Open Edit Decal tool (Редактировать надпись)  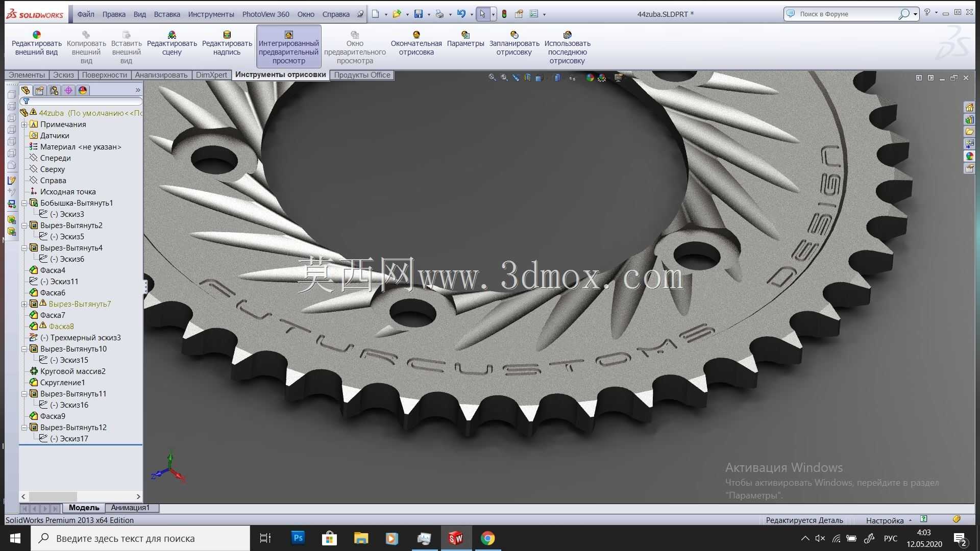(227, 43)
